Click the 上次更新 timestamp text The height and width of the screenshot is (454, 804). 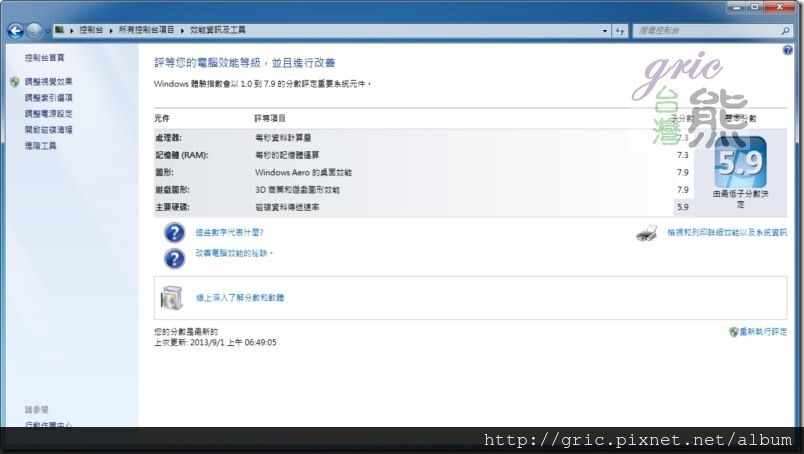click(215, 343)
